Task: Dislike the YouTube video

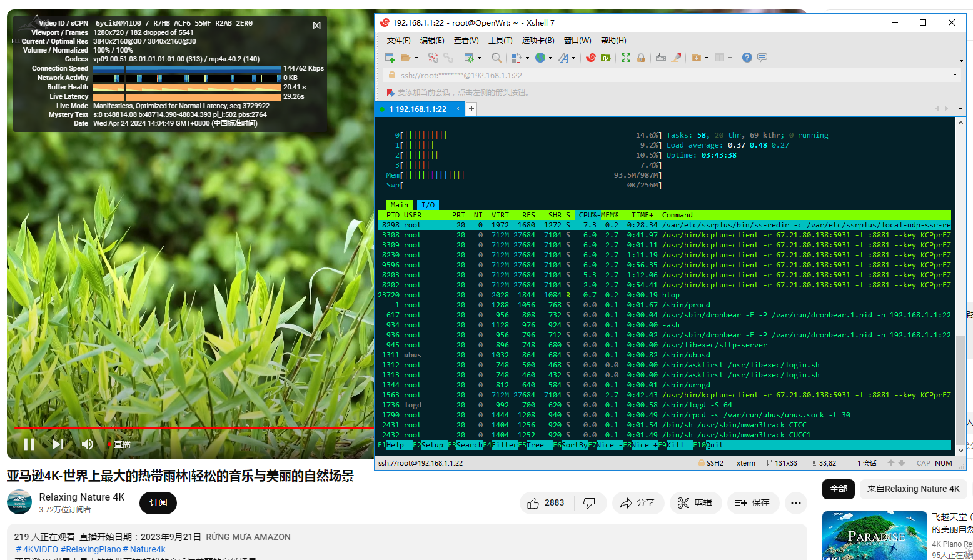Action: coord(589,503)
